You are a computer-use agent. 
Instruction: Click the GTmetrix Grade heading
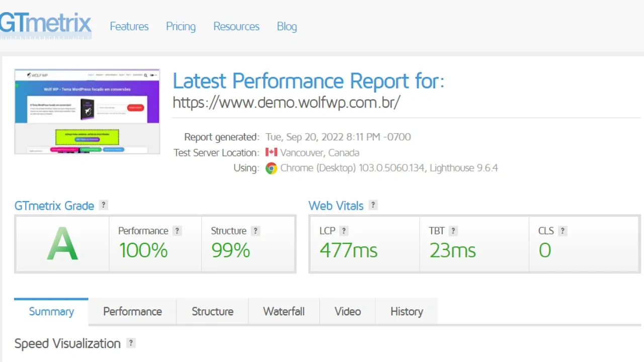(x=54, y=206)
